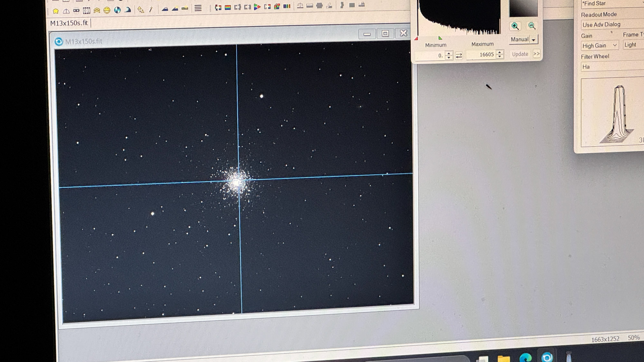Decrease the Maximum value spinner
The image size is (644, 362).
500,56
